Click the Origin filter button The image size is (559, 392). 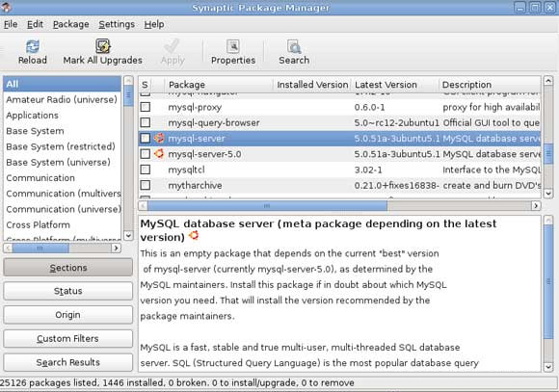pos(67,315)
